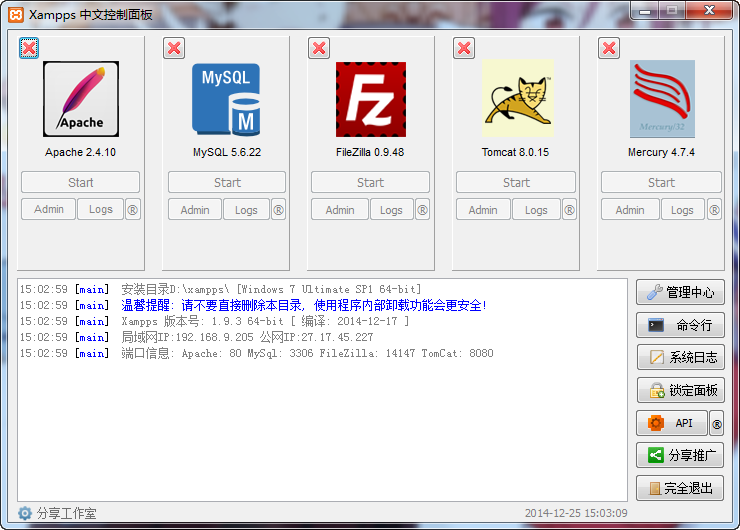This screenshot has width=740, height=530.
Task: Click the 安装目录 D:\xampps\ log line
Action: coord(271,289)
